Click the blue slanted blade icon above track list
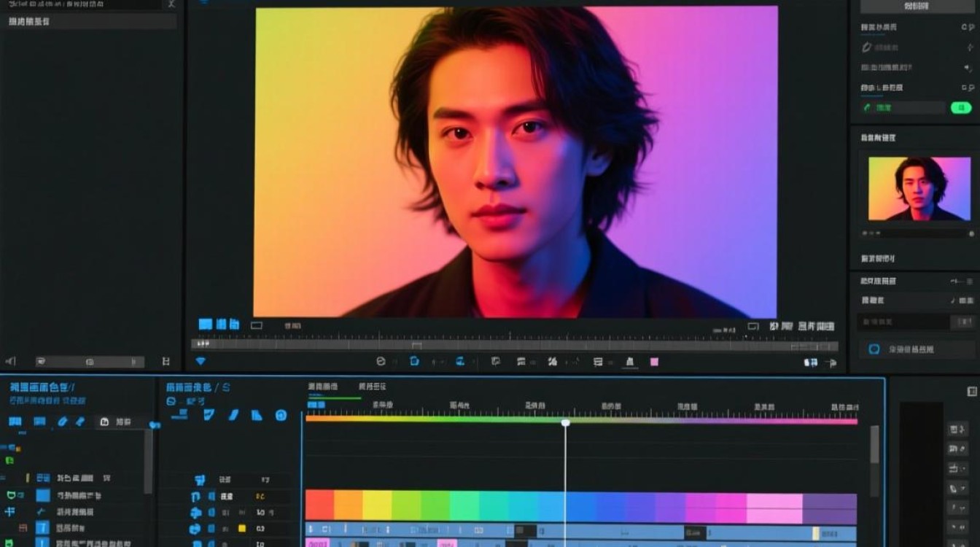Viewport: 980px width, 547px height. pyautogui.click(x=233, y=415)
